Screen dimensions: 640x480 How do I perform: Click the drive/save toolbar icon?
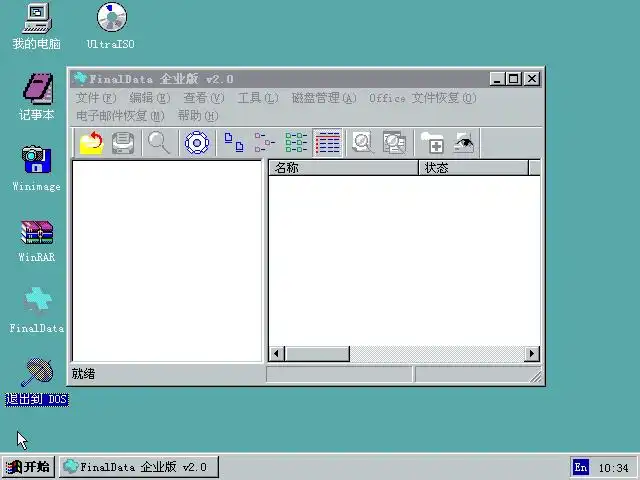123,142
